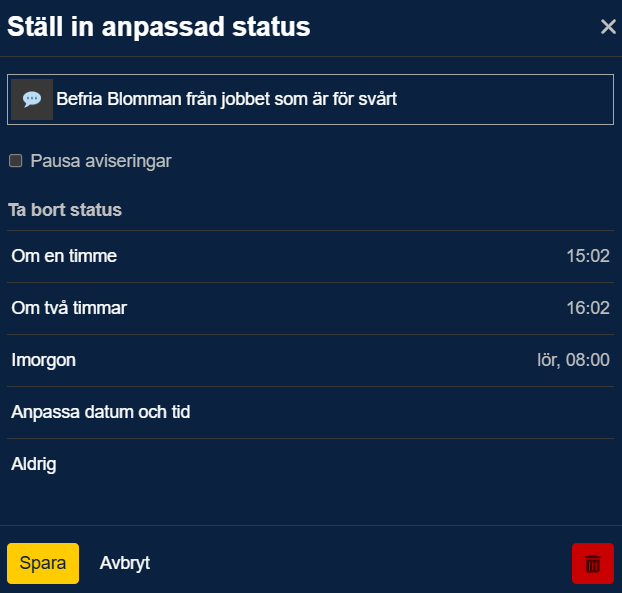Choose 'Om två timmar' clear option
Image resolution: width=622 pixels, height=593 pixels.
[69, 308]
